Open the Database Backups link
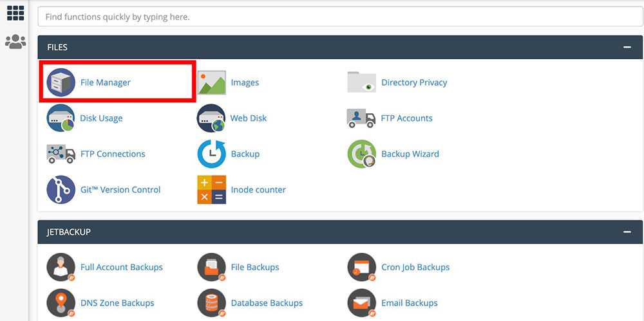Screen dimensions: 644x321 (x=267, y=303)
